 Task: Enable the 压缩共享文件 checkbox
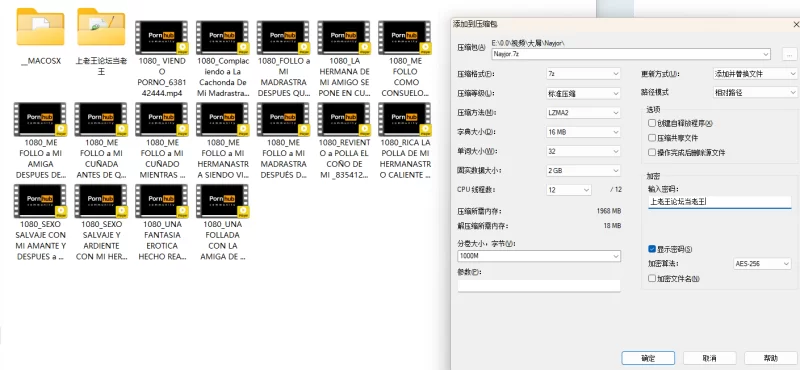(x=652, y=138)
